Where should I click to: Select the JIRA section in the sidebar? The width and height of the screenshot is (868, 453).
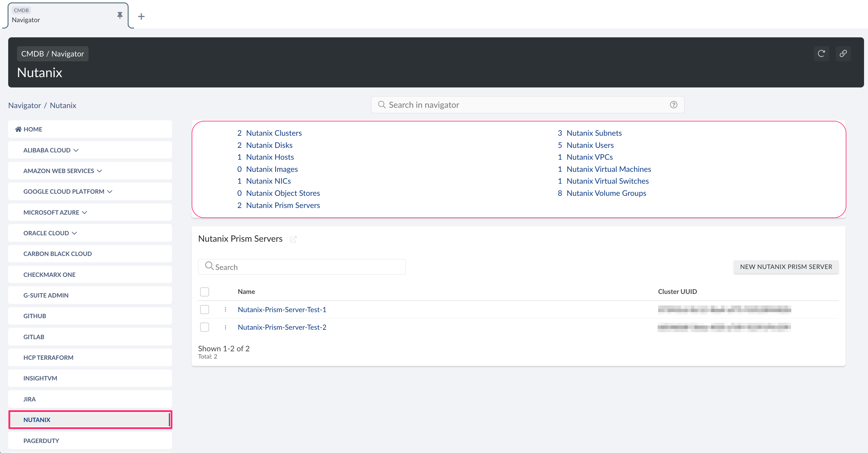[x=29, y=399]
